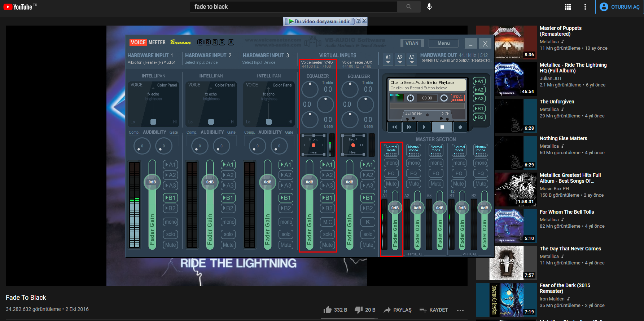Open the A2 hardware out device dropdown
This screenshot has width=644, height=321.
click(400, 59)
